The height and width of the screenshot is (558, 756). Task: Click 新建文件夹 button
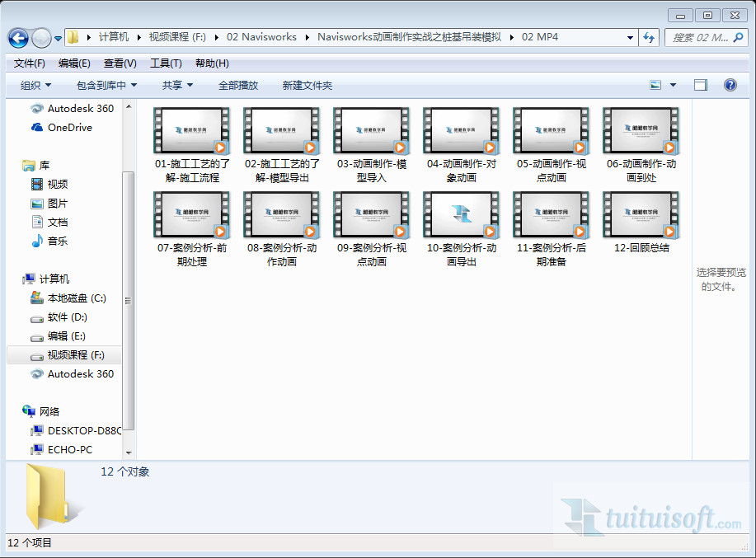[308, 85]
